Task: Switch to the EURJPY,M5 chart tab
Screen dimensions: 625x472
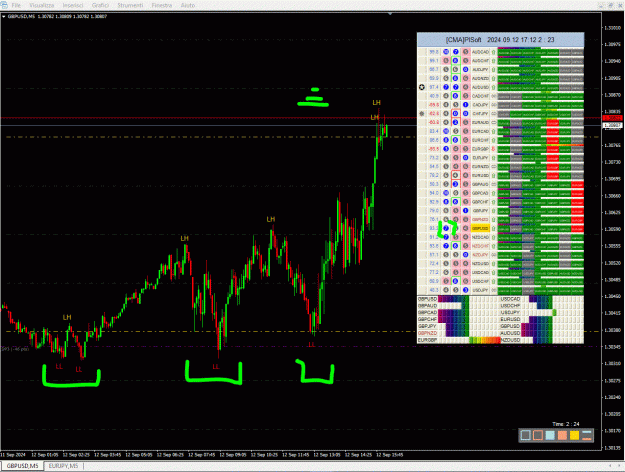Action: 63,466
